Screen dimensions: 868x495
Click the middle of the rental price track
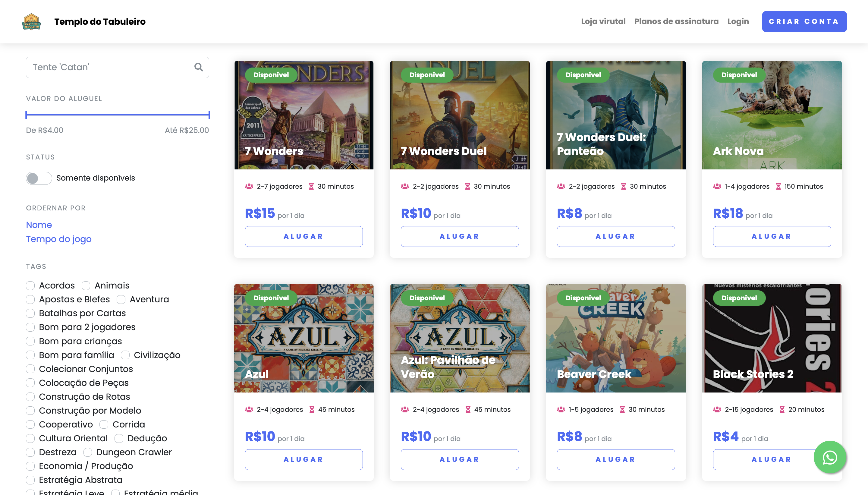tap(118, 115)
